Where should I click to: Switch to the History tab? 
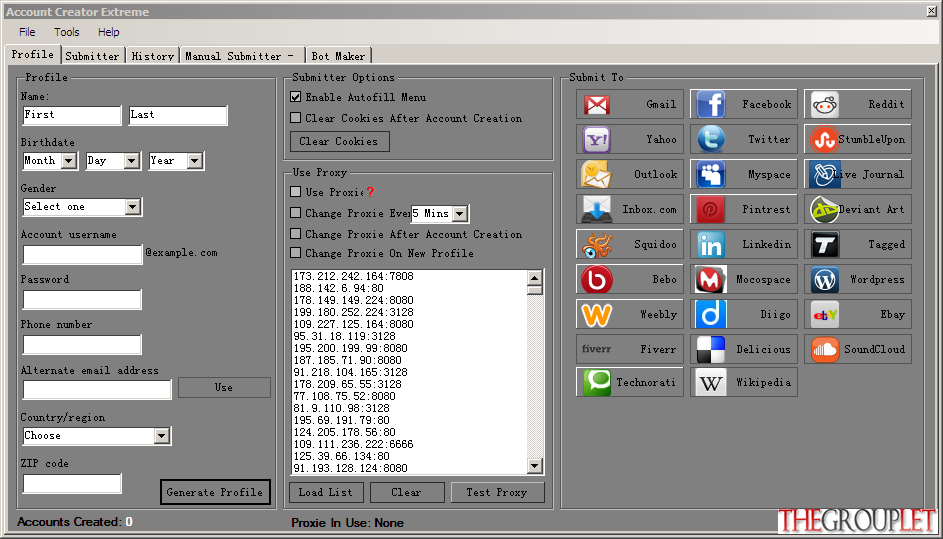(x=153, y=56)
